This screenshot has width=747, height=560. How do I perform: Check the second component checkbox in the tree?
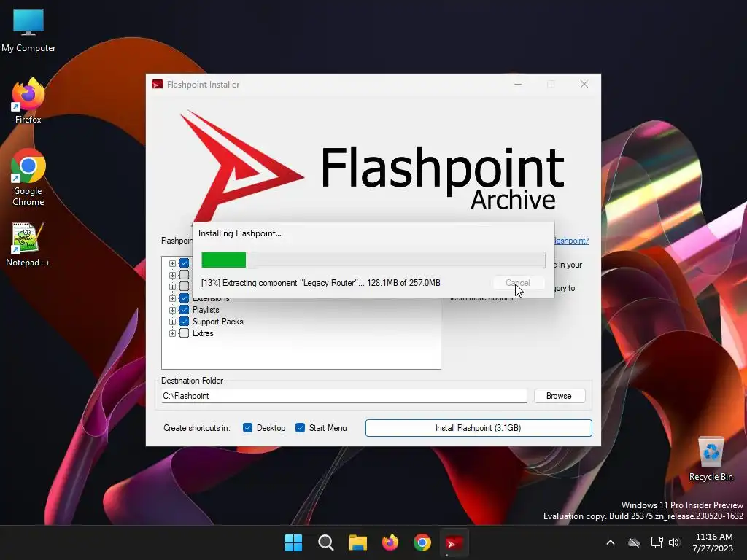coord(185,275)
